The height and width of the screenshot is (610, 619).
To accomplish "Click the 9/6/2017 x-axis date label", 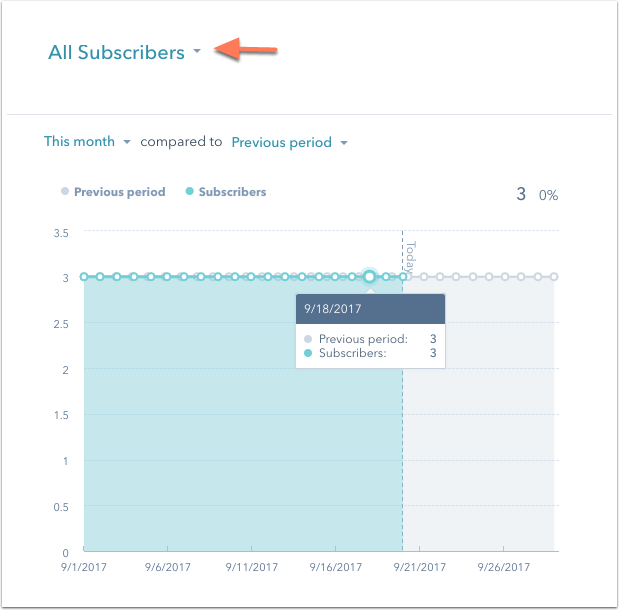I will tap(168, 567).
